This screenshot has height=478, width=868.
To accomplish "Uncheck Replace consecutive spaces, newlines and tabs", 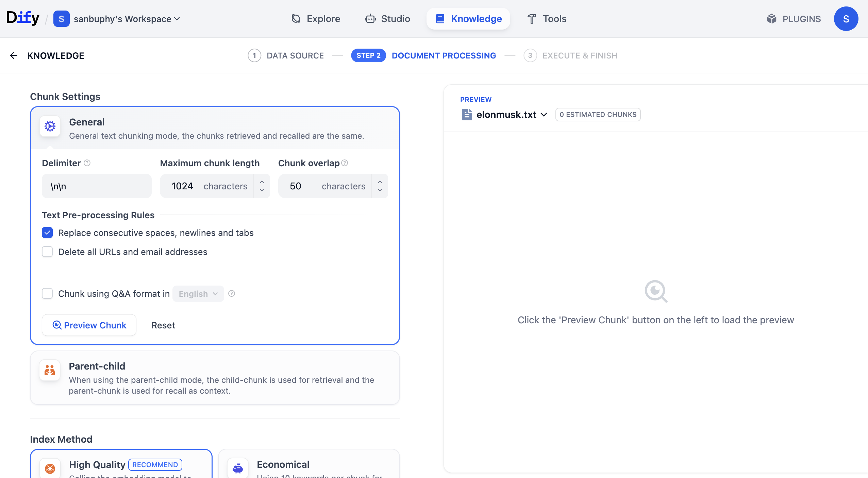I will pos(47,233).
